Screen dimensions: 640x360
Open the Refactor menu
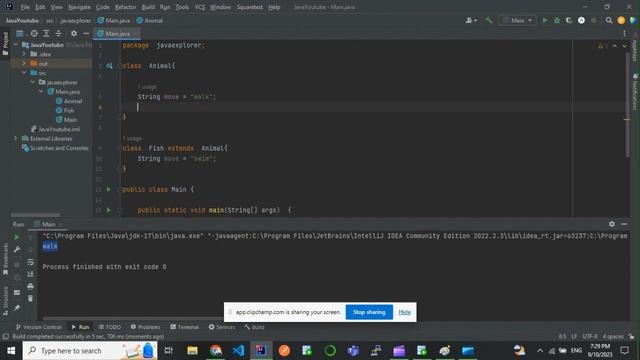(x=125, y=7)
